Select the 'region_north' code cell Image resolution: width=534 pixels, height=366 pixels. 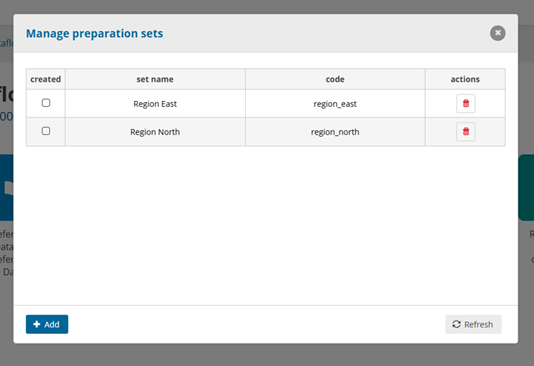point(335,132)
